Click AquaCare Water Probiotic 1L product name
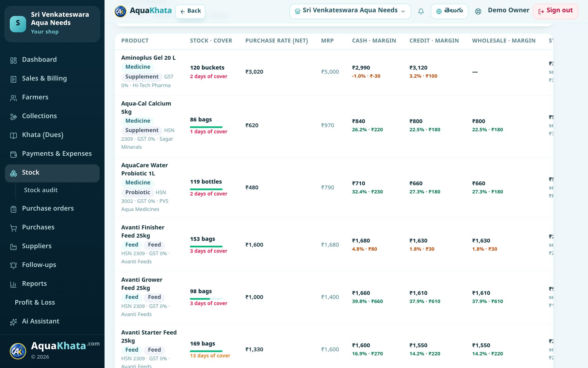 pos(144,169)
